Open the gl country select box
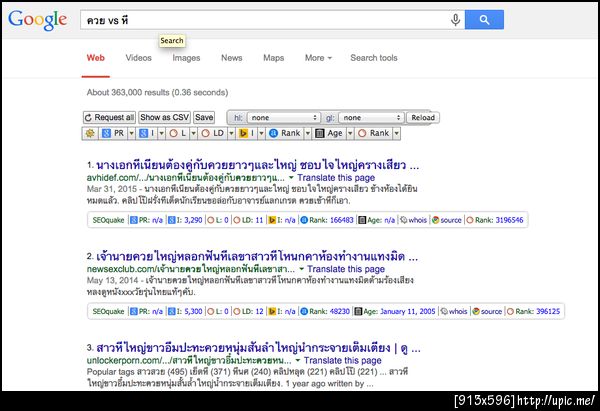This screenshot has width=600, height=411. [371, 117]
